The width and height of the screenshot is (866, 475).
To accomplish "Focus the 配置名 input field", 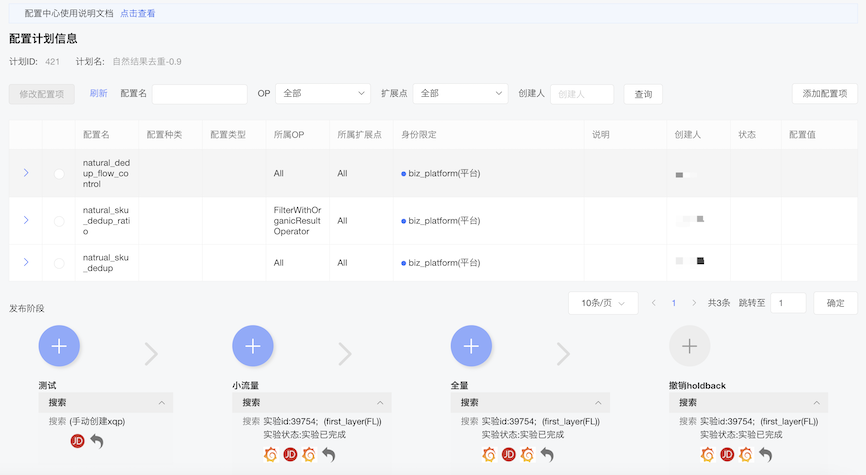I will [x=199, y=94].
